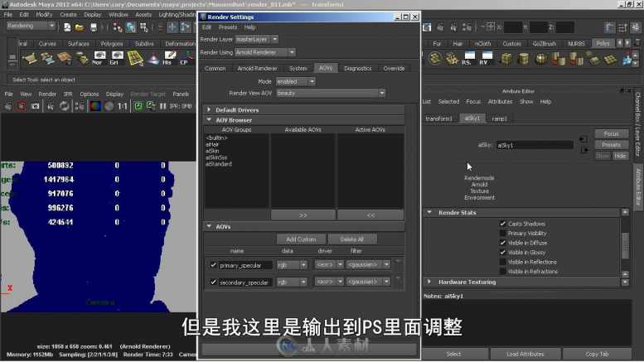Open the Presets menu in Render Settings
This screenshot has width=644, height=362.
228,27
